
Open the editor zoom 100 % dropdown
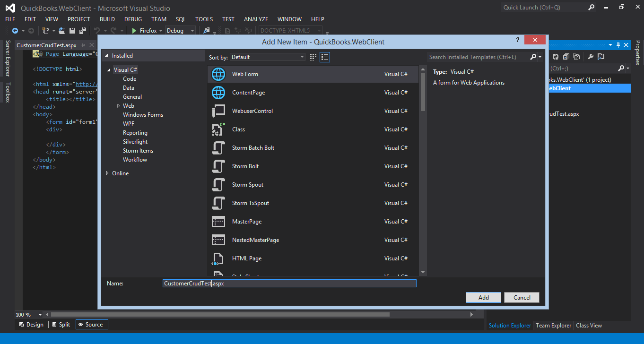click(40, 315)
